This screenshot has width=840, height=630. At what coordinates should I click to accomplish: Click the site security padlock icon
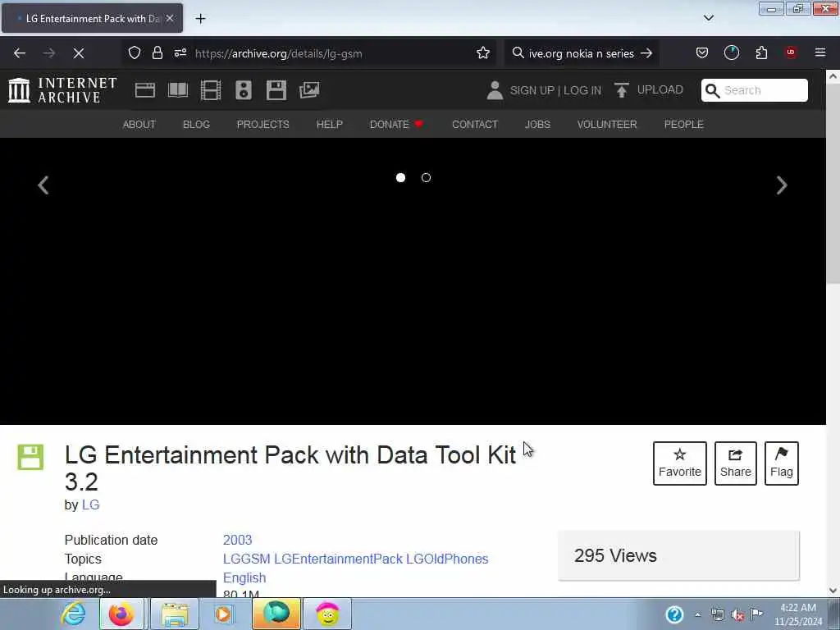click(x=157, y=53)
